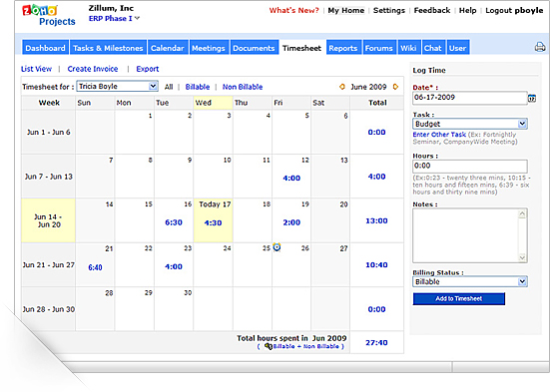The width and height of the screenshot is (550, 392).
Task: Click the Feedback link
Action: (x=432, y=11)
